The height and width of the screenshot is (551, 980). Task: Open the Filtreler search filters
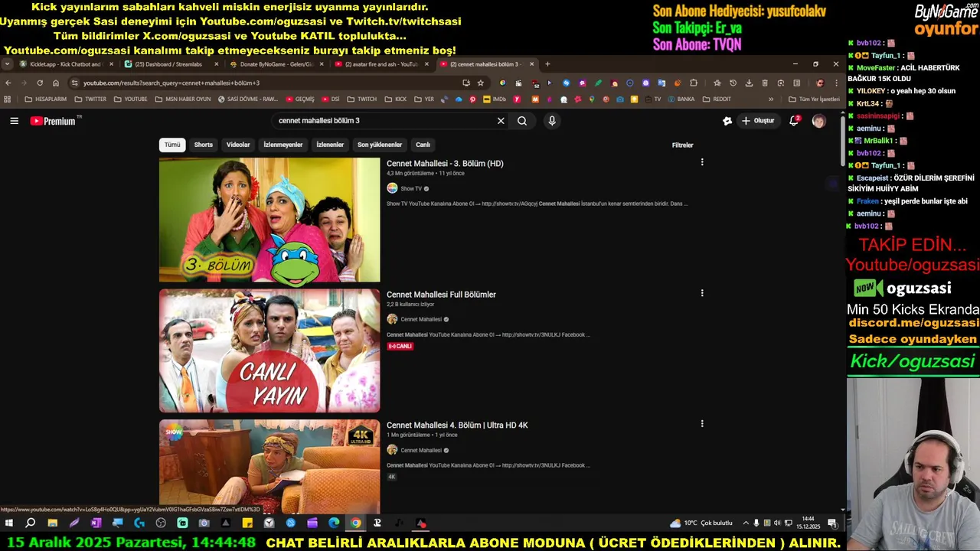[682, 145]
